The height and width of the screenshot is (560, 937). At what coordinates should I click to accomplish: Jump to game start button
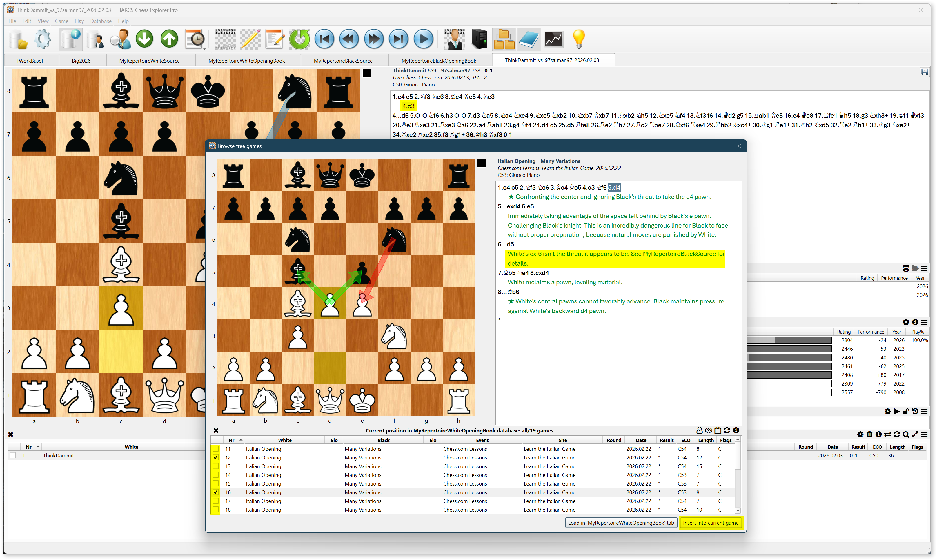(x=324, y=39)
